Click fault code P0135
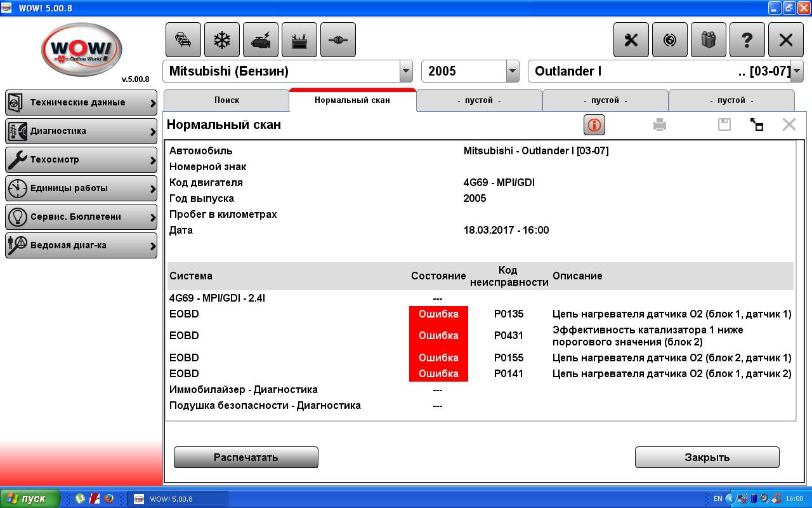 [x=509, y=314]
